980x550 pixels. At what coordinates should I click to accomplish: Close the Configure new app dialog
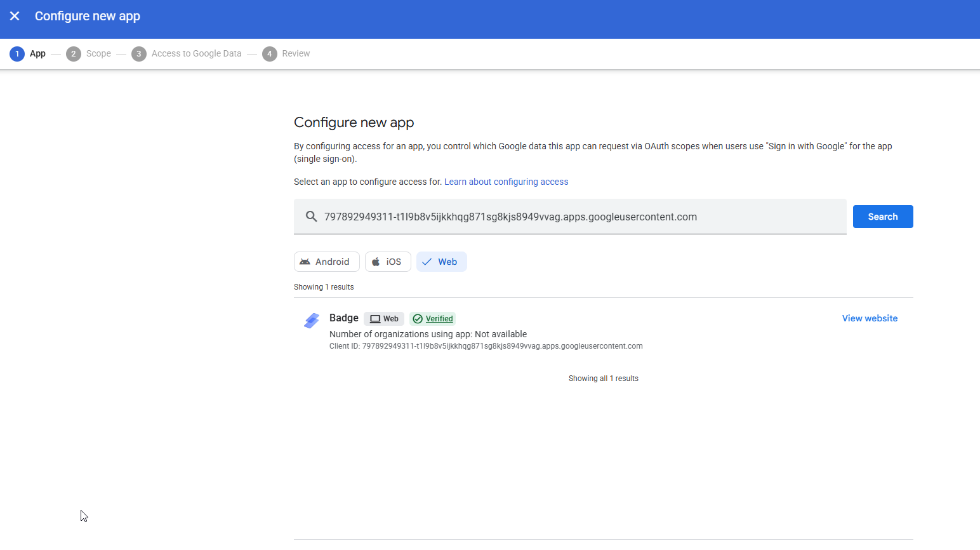click(15, 16)
